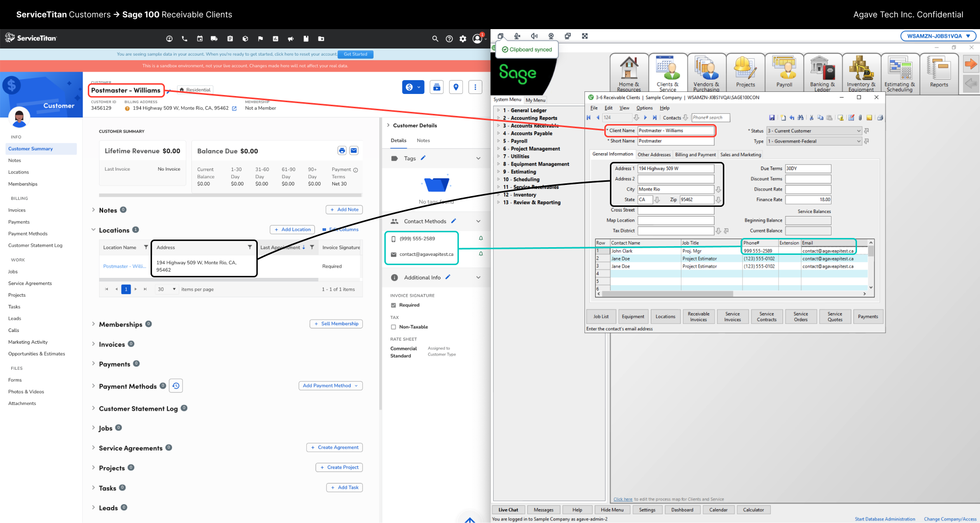Switch to Billing and Payment tab

coord(695,154)
